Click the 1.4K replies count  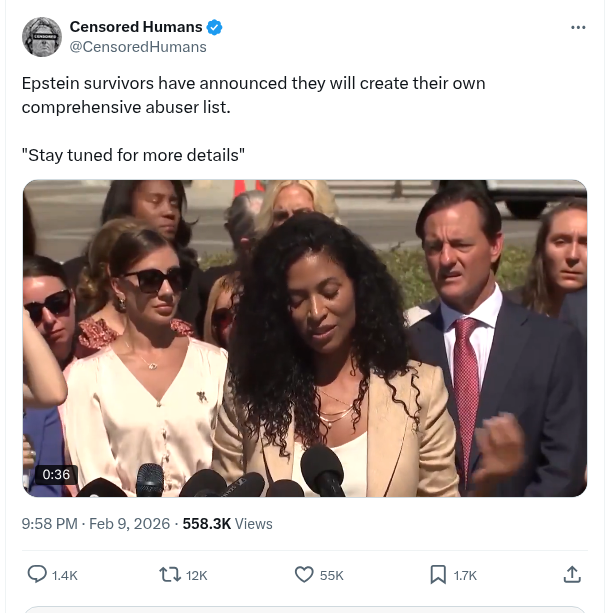coord(65,575)
